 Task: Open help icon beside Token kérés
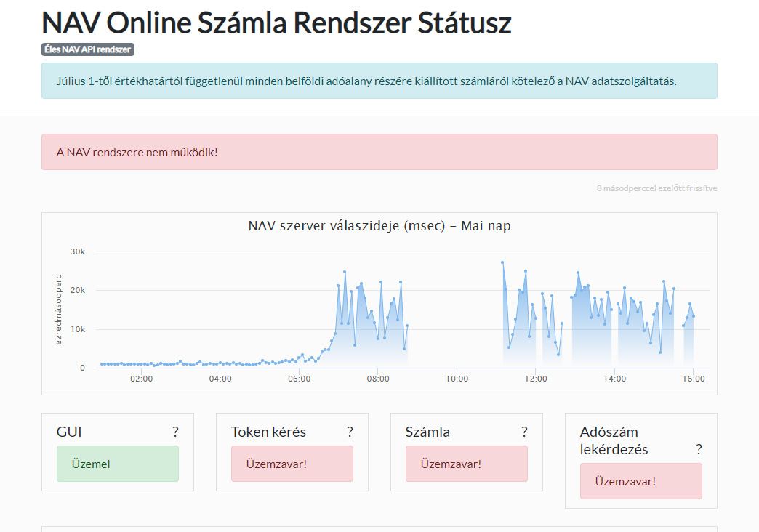[x=350, y=432]
